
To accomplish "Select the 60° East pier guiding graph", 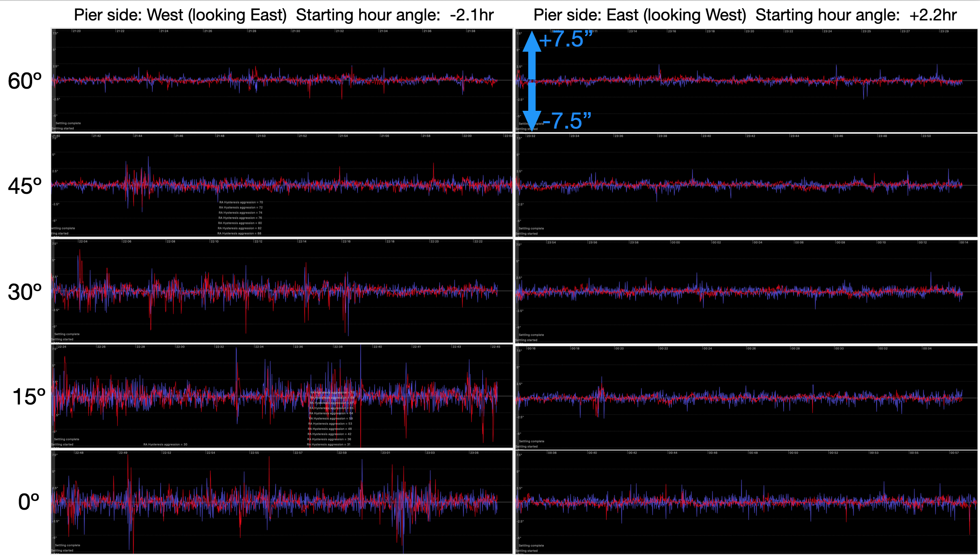I will (x=746, y=80).
